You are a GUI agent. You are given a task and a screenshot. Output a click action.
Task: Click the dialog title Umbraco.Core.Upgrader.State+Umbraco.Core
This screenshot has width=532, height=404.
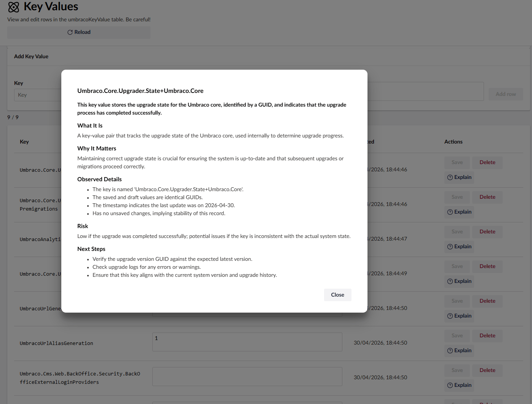click(x=140, y=91)
